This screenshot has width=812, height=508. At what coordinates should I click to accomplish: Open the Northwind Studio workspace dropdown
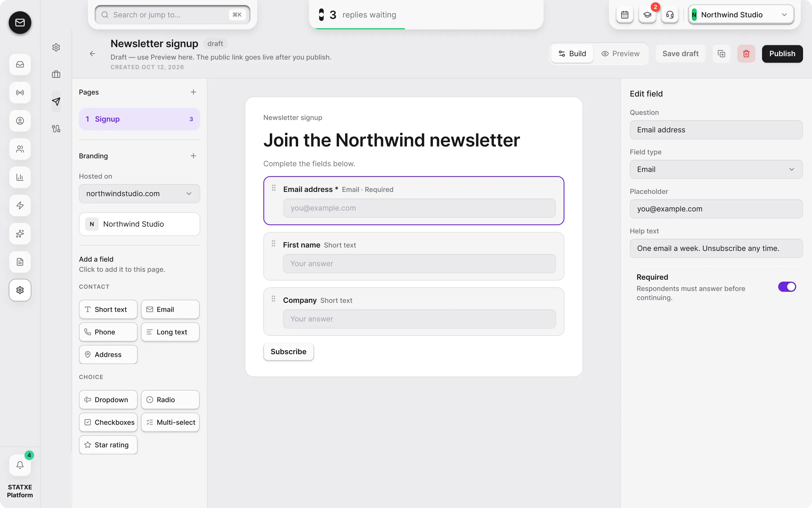pos(741,15)
